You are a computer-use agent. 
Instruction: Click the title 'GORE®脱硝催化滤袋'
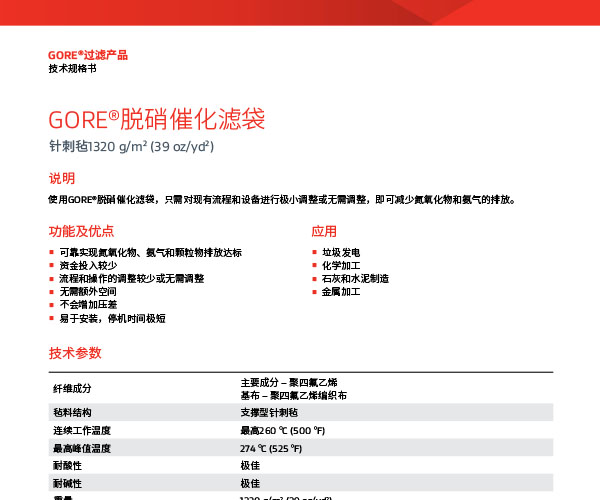(157, 119)
